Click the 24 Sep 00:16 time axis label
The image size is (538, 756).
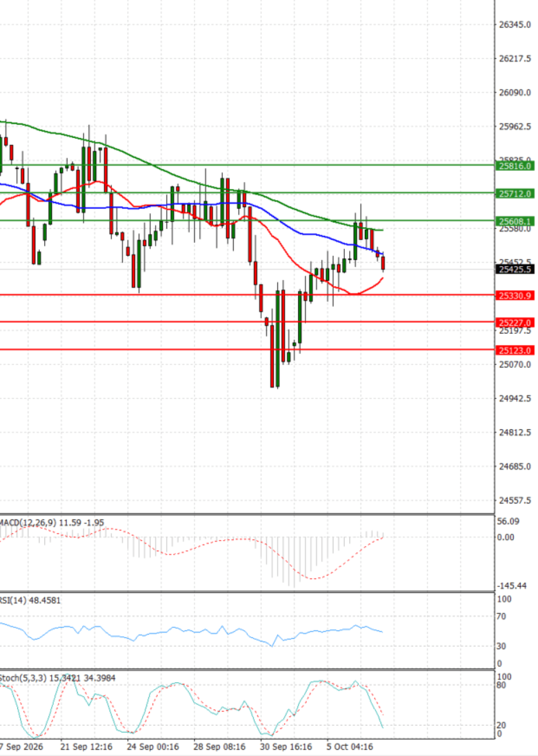(x=153, y=747)
